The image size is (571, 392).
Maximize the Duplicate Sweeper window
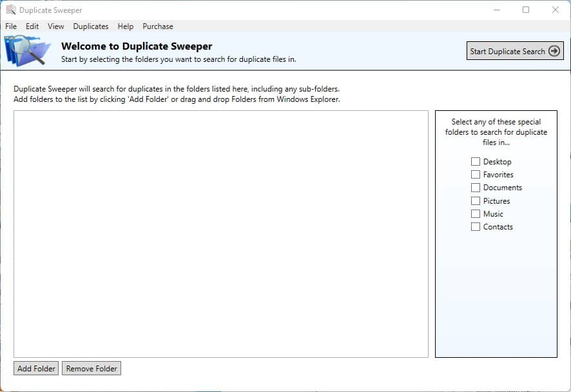[526, 10]
